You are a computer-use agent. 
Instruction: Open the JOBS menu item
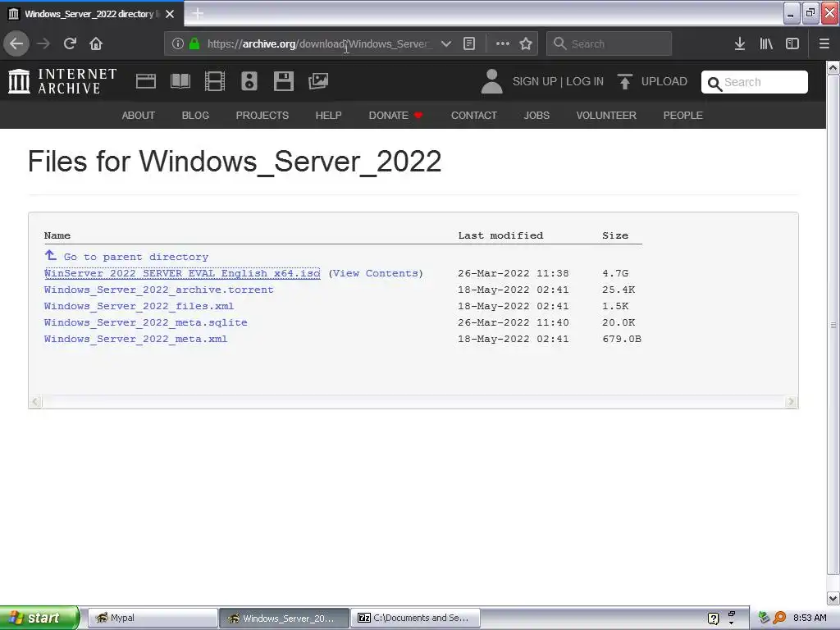point(536,115)
